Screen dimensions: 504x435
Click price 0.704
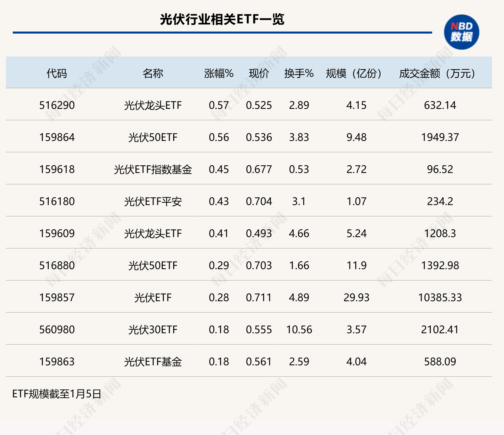tap(259, 201)
